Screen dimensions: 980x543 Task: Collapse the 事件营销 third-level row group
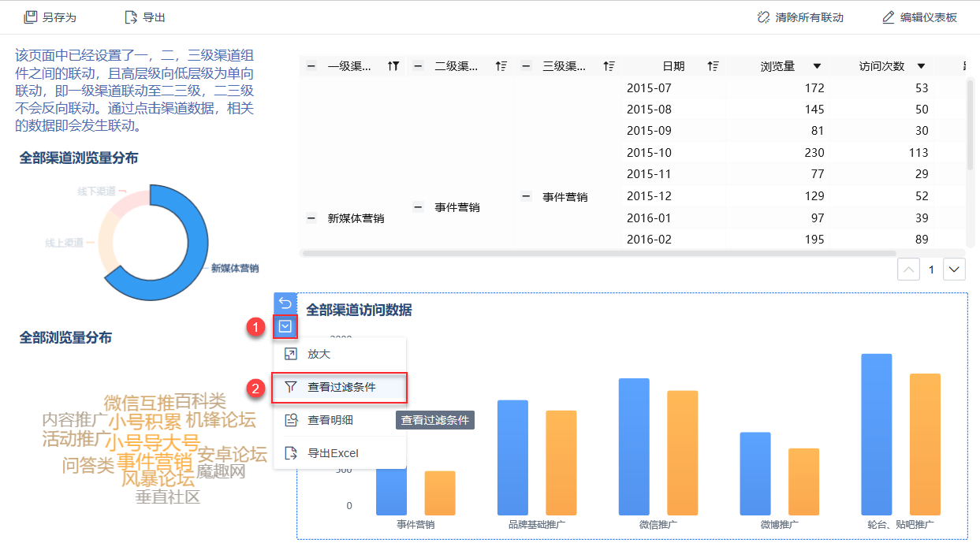click(x=526, y=196)
